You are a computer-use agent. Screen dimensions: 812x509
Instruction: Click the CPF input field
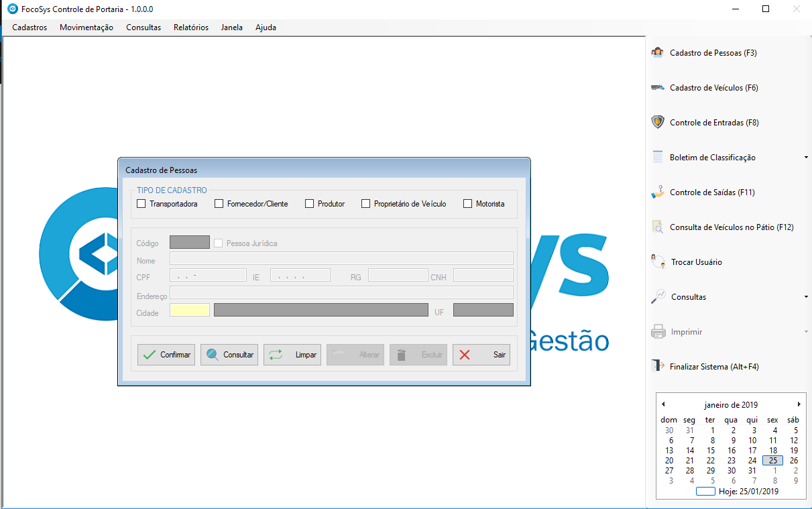click(x=208, y=275)
